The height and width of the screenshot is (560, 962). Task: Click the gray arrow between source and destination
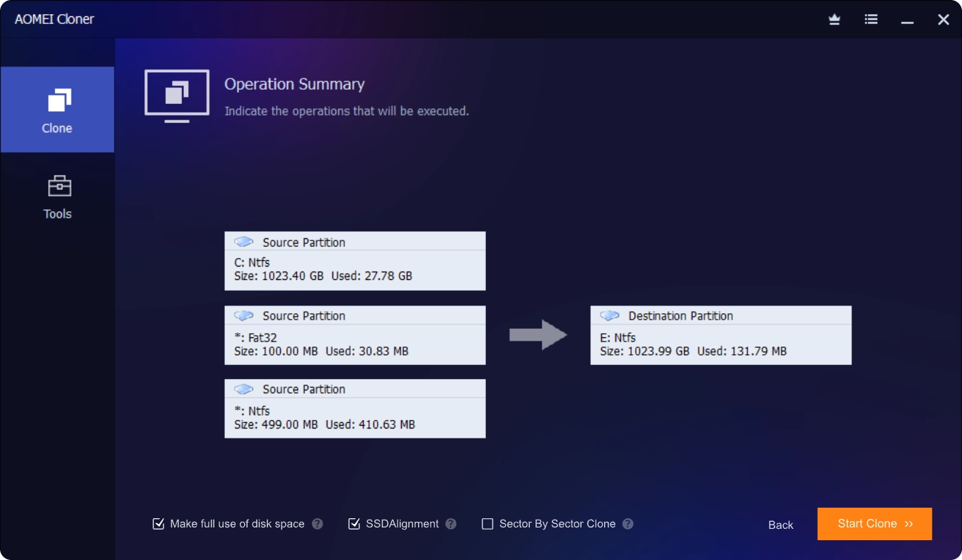pyautogui.click(x=538, y=334)
